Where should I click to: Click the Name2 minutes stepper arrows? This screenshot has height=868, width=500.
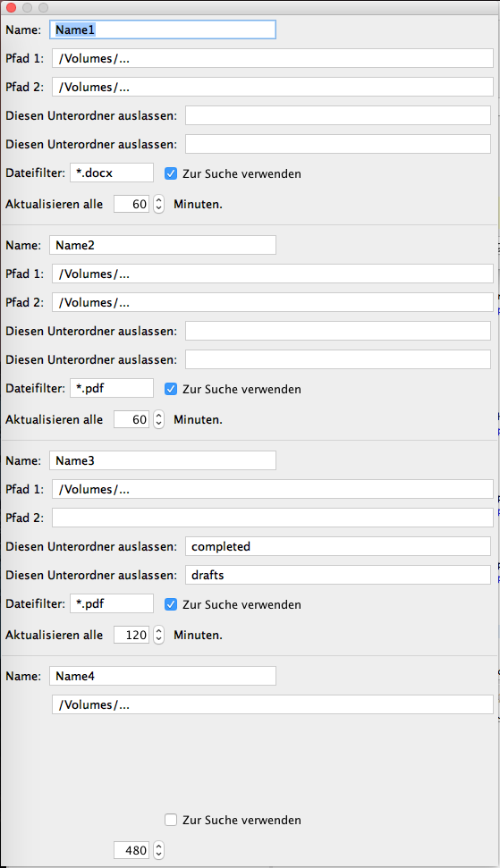[x=158, y=419]
